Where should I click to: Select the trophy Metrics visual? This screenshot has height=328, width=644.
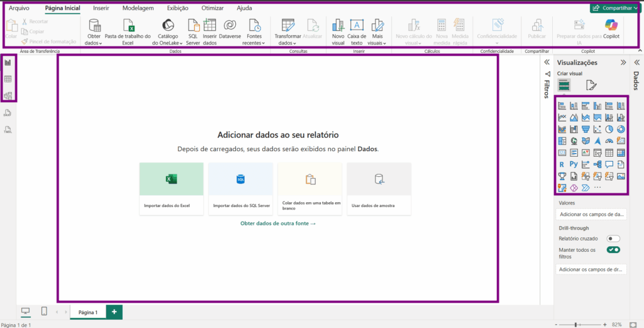tap(562, 177)
